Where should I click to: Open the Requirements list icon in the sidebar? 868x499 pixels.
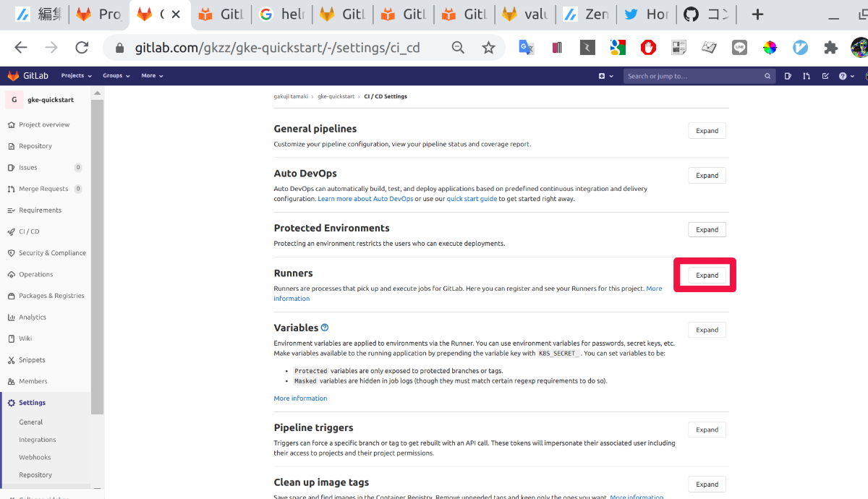click(x=11, y=210)
